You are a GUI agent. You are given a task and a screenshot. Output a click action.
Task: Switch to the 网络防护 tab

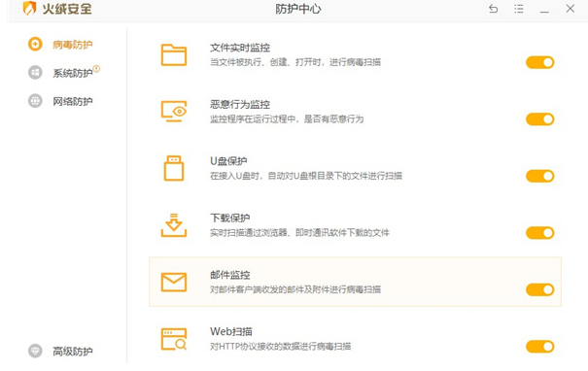tap(72, 101)
